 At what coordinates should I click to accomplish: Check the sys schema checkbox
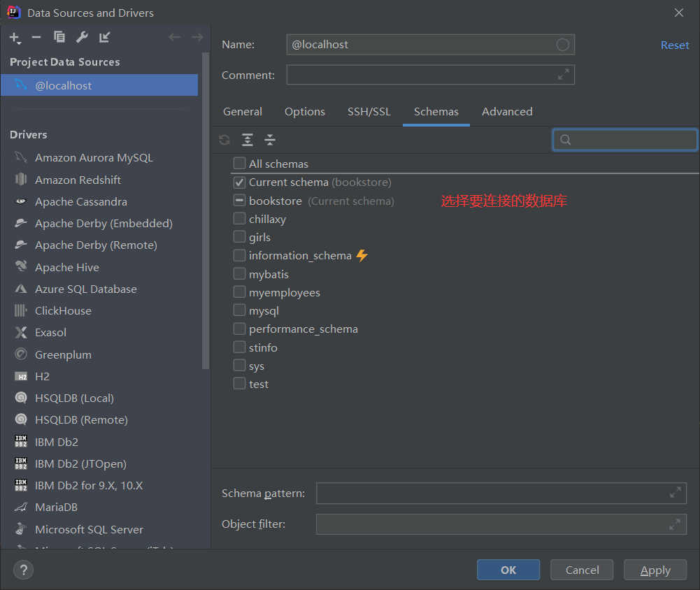[239, 366]
